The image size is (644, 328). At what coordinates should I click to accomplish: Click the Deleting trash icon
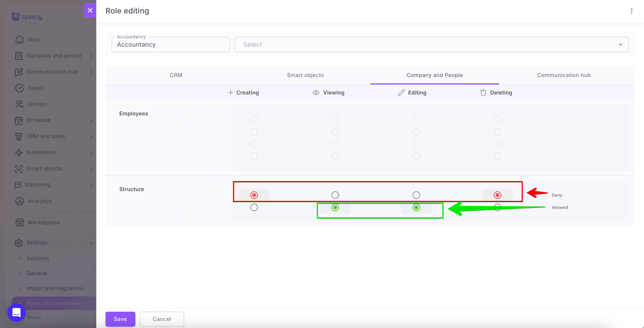pos(483,93)
